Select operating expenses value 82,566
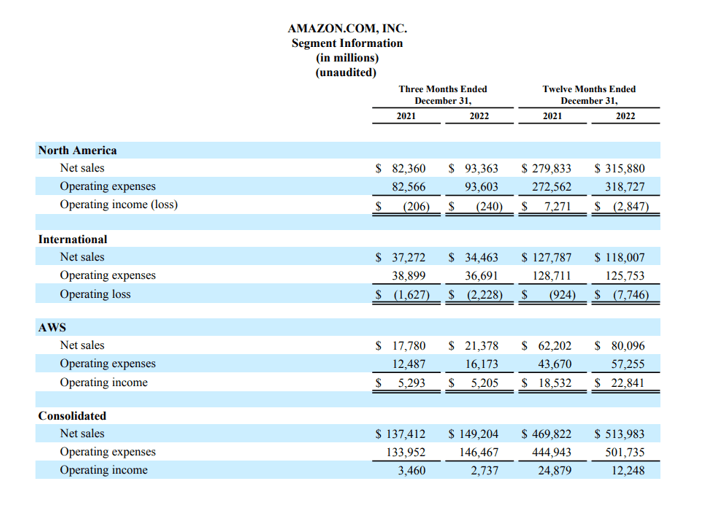Viewport: 702px width, 513px height. coord(409,187)
